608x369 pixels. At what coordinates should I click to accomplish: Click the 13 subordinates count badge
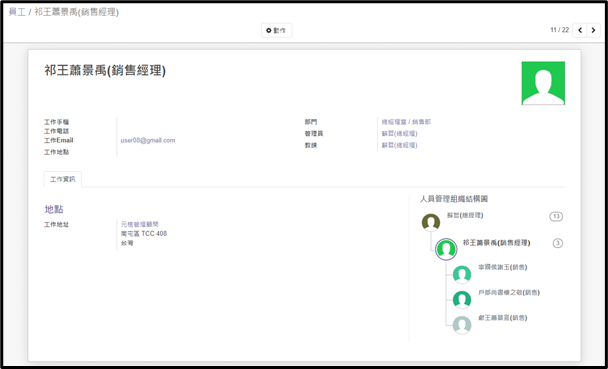pos(556,217)
